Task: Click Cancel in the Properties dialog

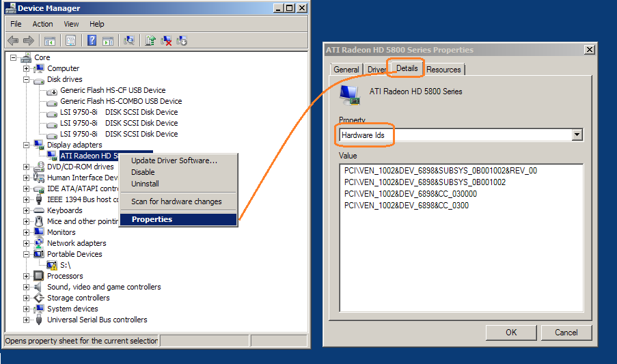Action: click(566, 333)
